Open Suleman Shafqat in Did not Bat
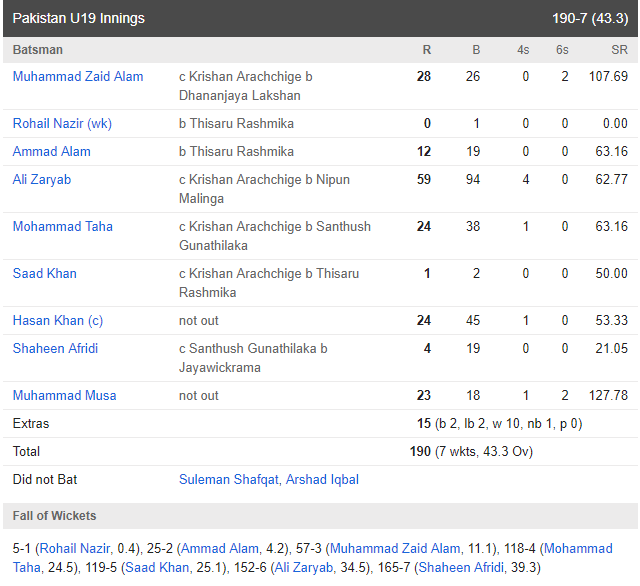The image size is (640, 586). coord(229,479)
